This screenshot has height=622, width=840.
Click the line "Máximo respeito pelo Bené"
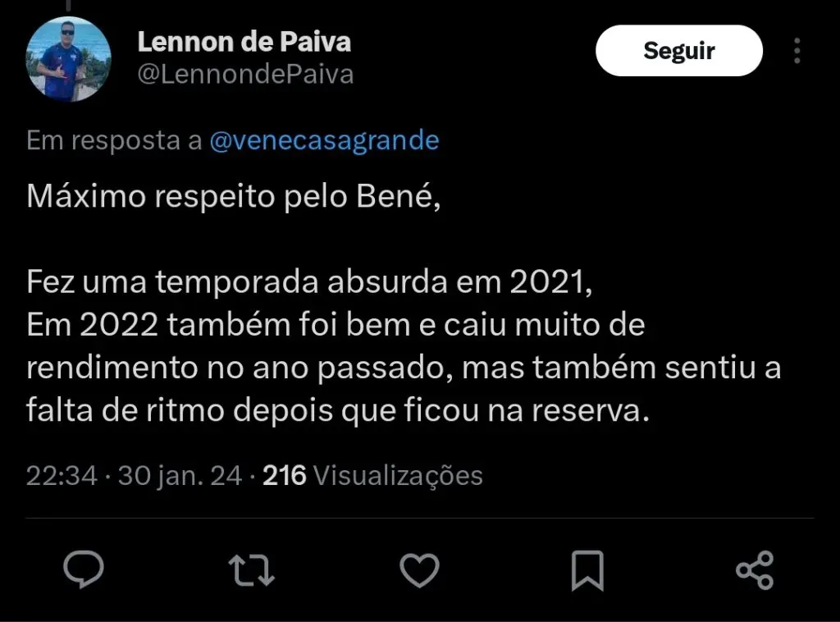[234, 196]
